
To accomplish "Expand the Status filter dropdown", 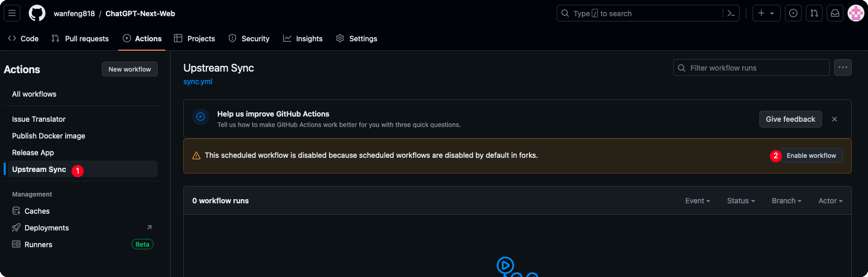I will coord(741,201).
